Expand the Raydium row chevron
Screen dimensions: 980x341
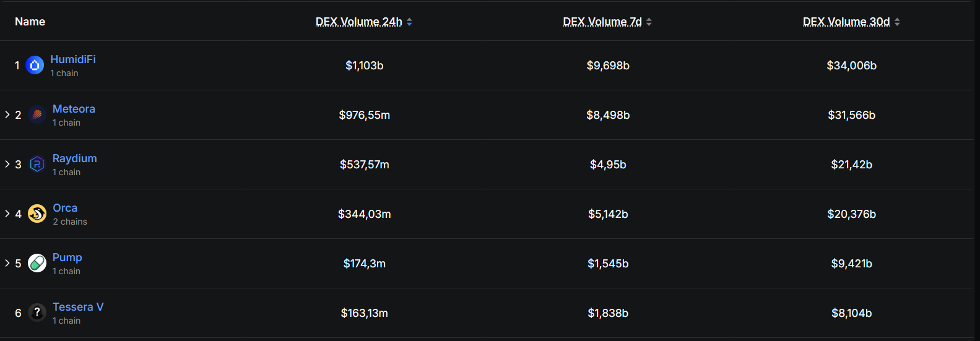tap(7, 164)
